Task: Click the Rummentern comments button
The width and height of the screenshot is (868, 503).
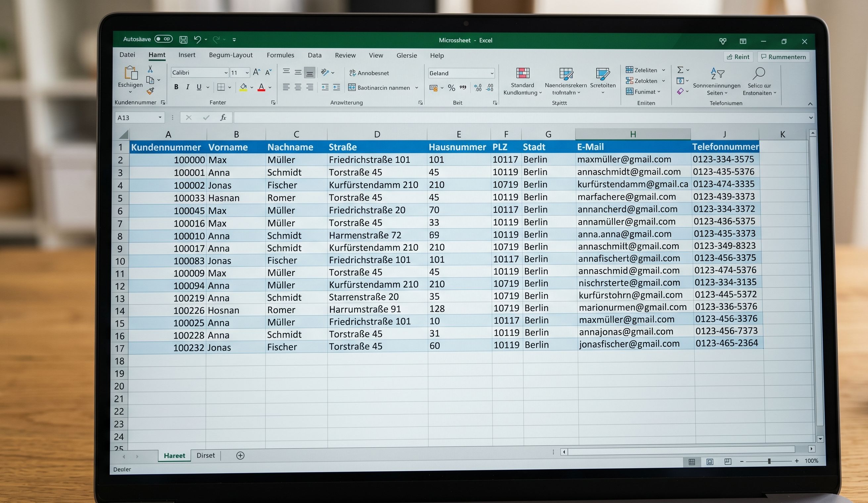Action: [783, 57]
